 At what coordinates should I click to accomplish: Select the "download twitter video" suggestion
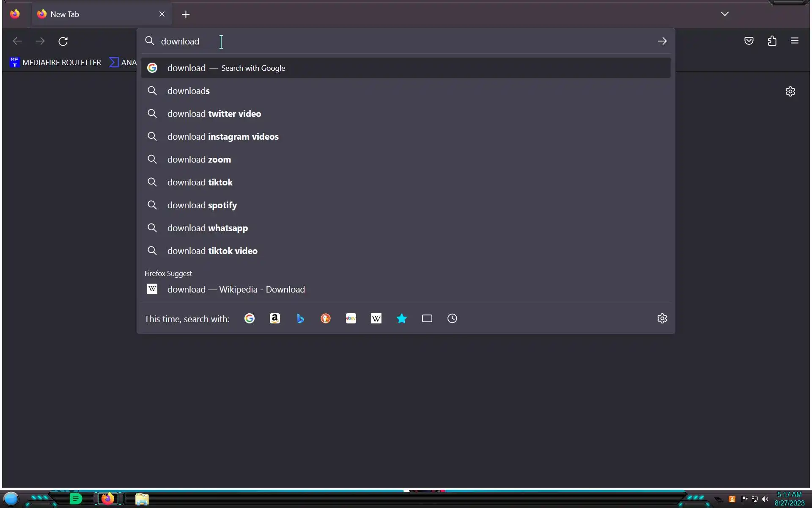pos(214,114)
